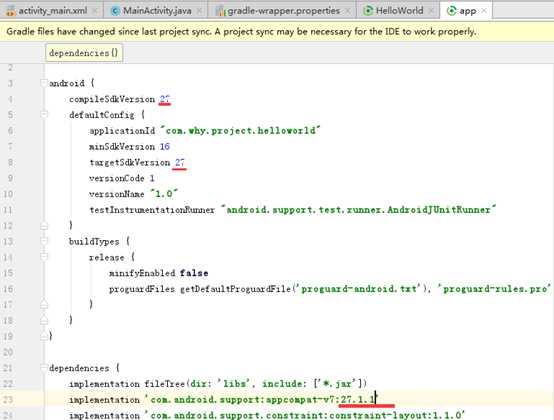Click android closing fold marker on line 19
The height and width of the screenshot is (420, 554).
click(x=44, y=336)
